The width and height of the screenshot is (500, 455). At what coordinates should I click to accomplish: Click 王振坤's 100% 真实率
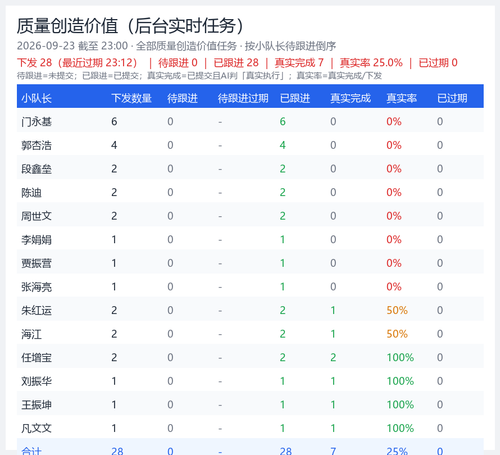tap(400, 405)
